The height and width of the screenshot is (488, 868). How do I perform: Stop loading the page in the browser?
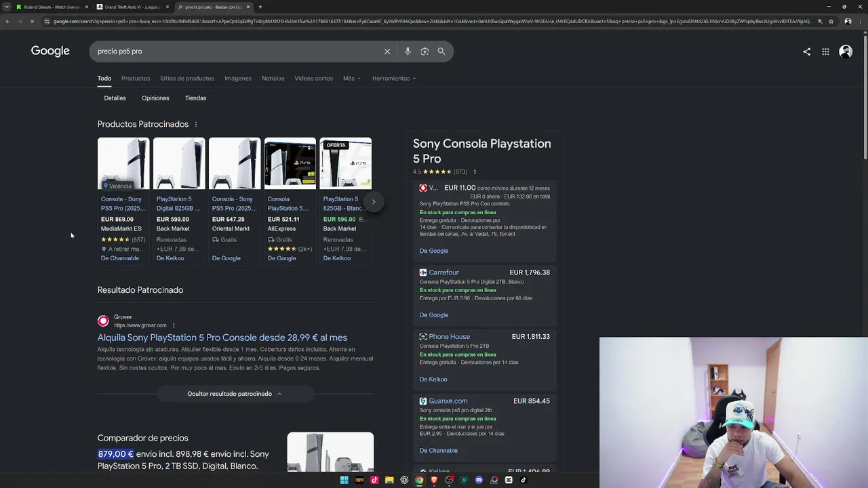(x=33, y=22)
